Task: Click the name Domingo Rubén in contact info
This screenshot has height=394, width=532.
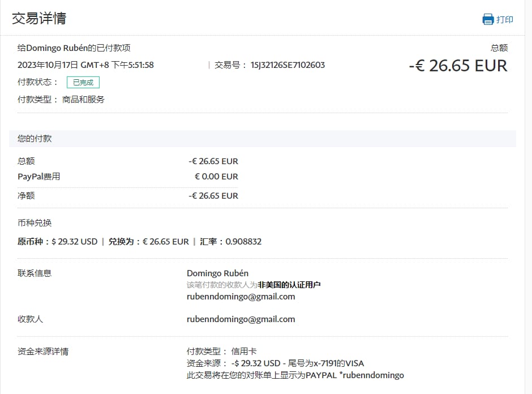Action: [217, 273]
